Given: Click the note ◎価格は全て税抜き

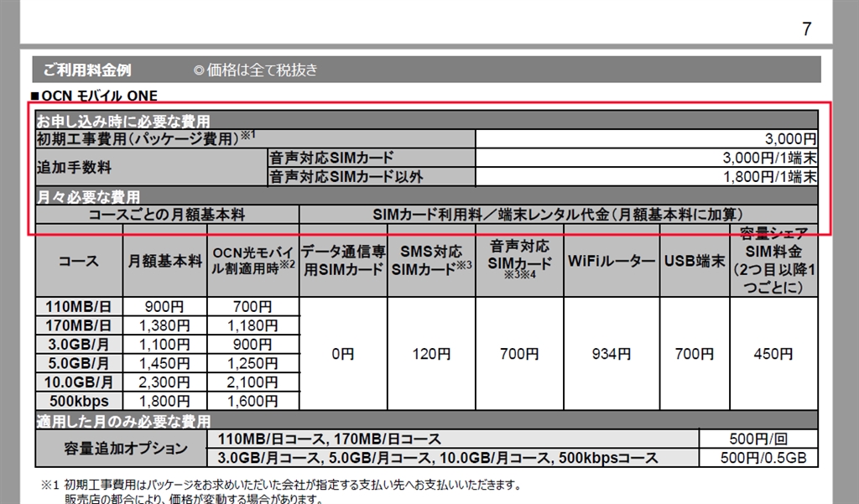Looking at the screenshot, I should click(256, 70).
